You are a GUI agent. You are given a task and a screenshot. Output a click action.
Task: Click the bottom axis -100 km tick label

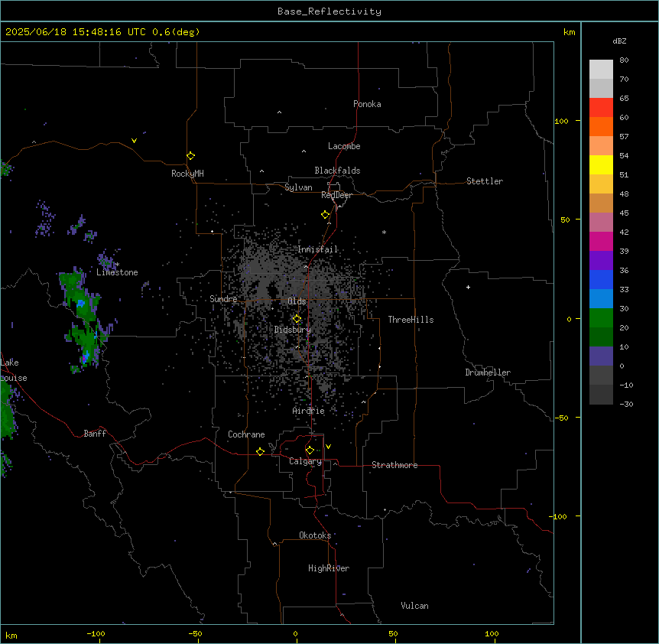pyautogui.click(x=96, y=634)
